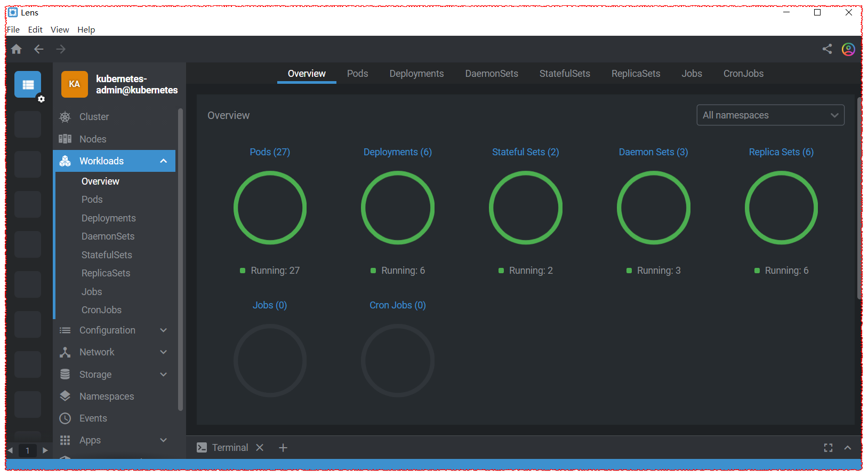
Task: Open the Replica Sets (6) link
Action: click(781, 152)
